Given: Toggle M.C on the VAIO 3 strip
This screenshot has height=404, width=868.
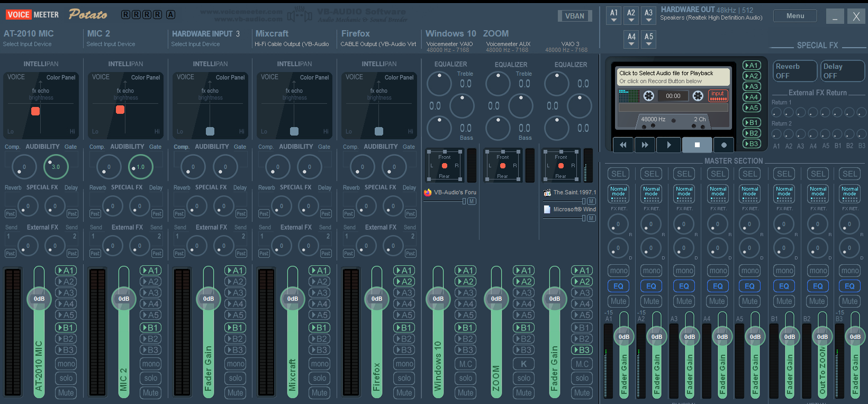Looking at the screenshot, I should tap(582, 364).
